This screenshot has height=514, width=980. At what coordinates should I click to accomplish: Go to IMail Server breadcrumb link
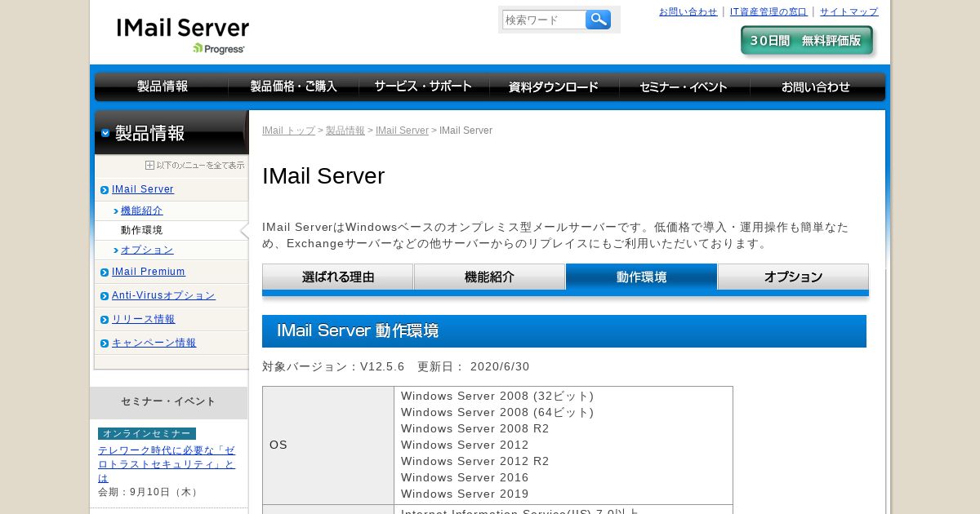pyautogui.click(x=402, y=131)
